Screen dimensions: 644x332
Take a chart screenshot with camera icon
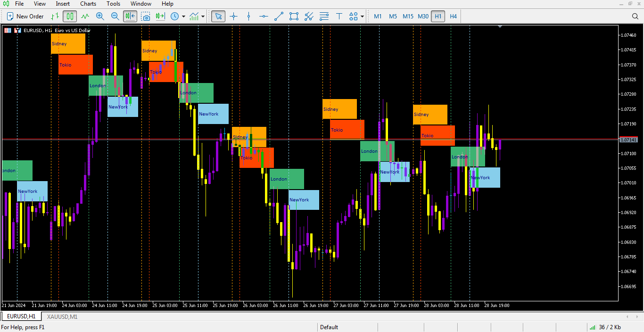coord(146,17)
